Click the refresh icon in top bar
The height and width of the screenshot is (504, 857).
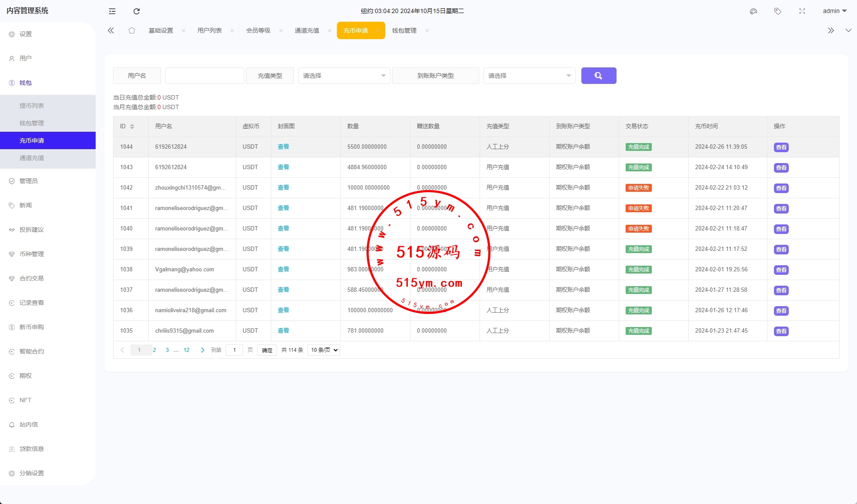point(137,11)
